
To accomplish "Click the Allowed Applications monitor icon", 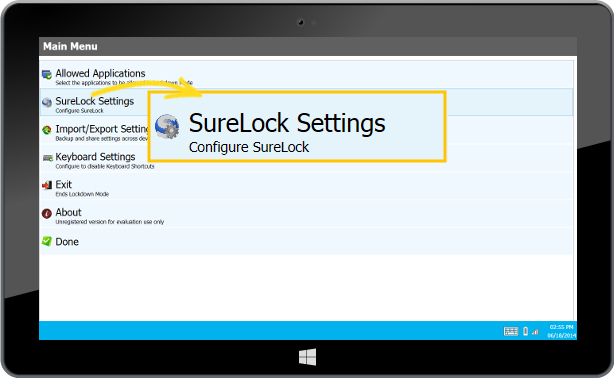I will pos(47,74).
